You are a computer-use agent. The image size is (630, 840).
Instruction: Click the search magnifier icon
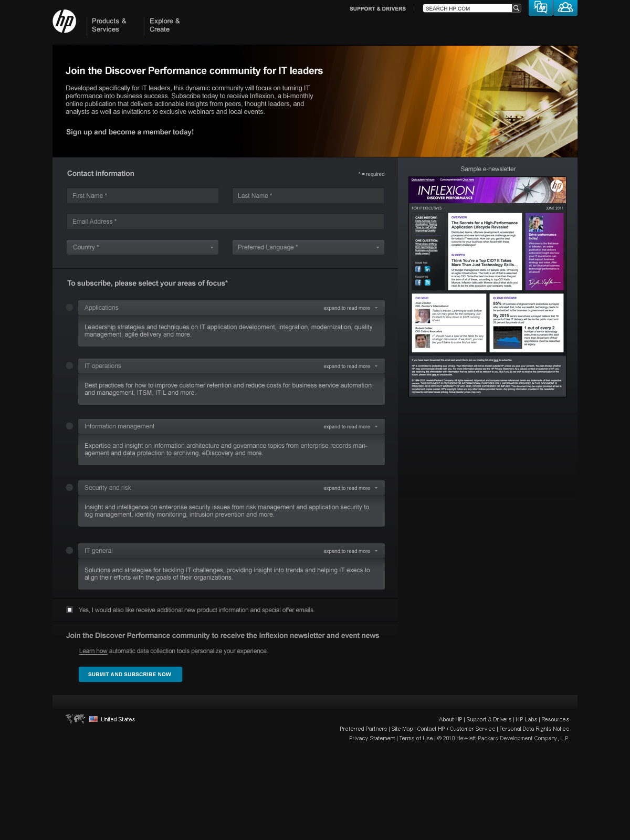tap(517, 8)
